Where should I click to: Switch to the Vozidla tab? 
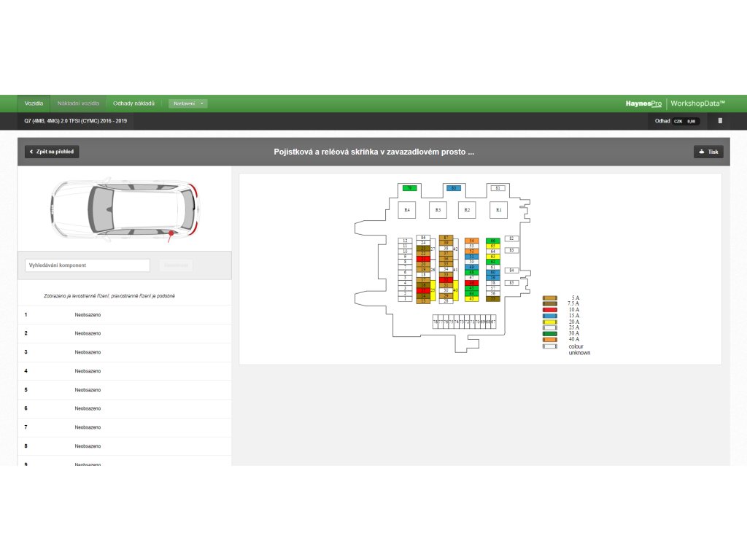[x=34, y=104]
